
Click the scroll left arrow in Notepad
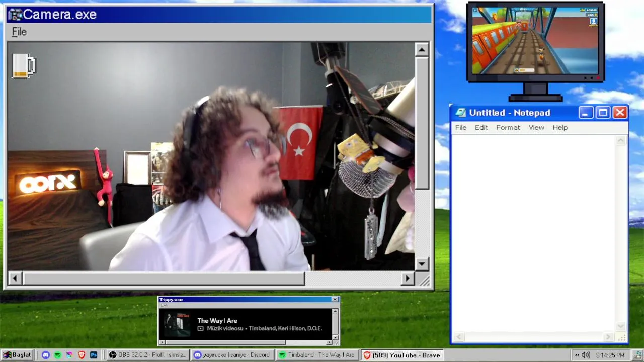[x=458, y=337]
